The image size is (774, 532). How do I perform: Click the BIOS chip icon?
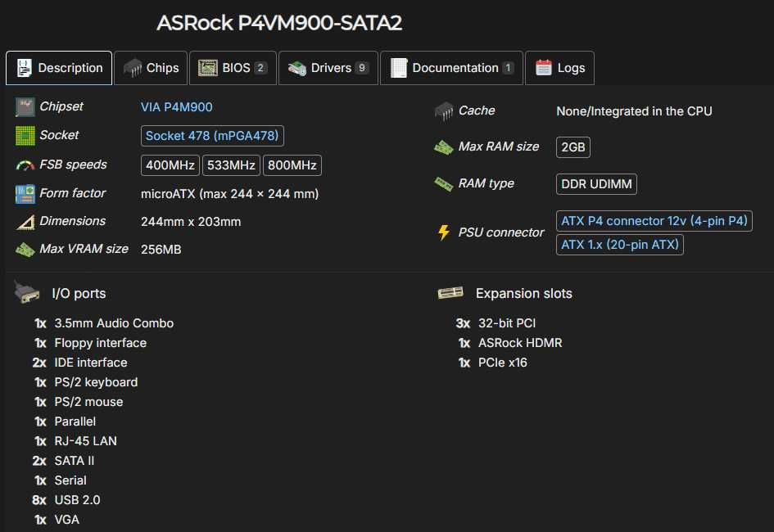point(208,68)
